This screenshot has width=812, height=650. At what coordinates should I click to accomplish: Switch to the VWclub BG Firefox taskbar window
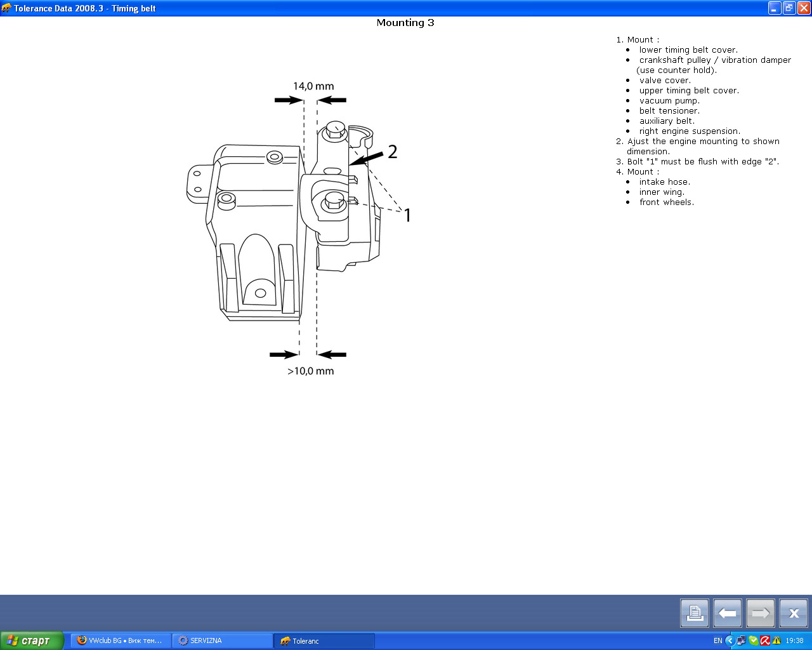(x=121, y=640)
